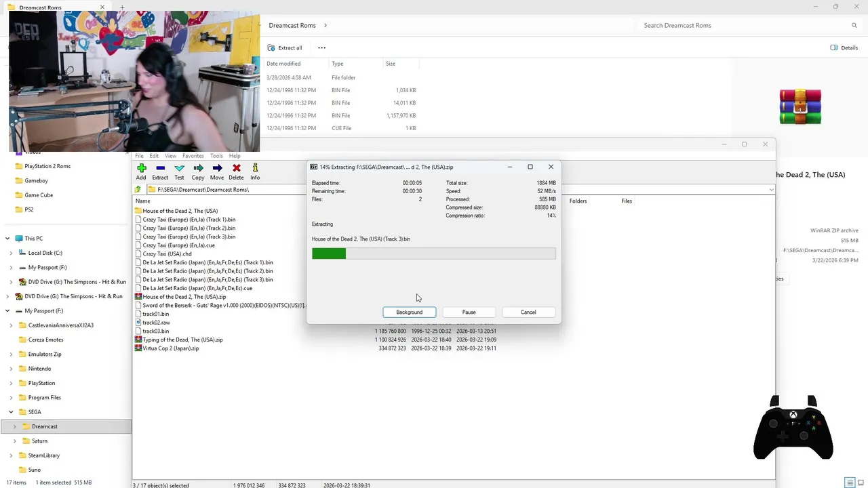
Task: Click the Type column header in Explorer
Action: 337,64
